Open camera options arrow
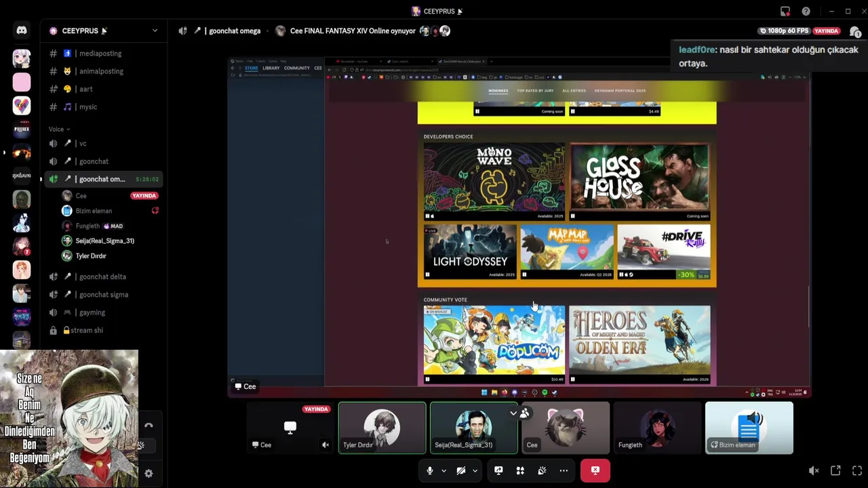The image size is (868, 488). (475, 470)
